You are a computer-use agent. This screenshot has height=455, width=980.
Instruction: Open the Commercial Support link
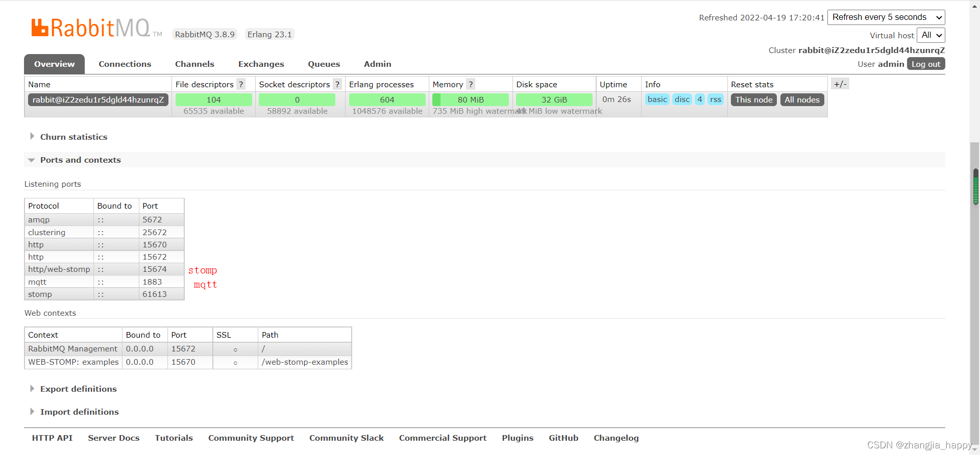coord(443,438)
